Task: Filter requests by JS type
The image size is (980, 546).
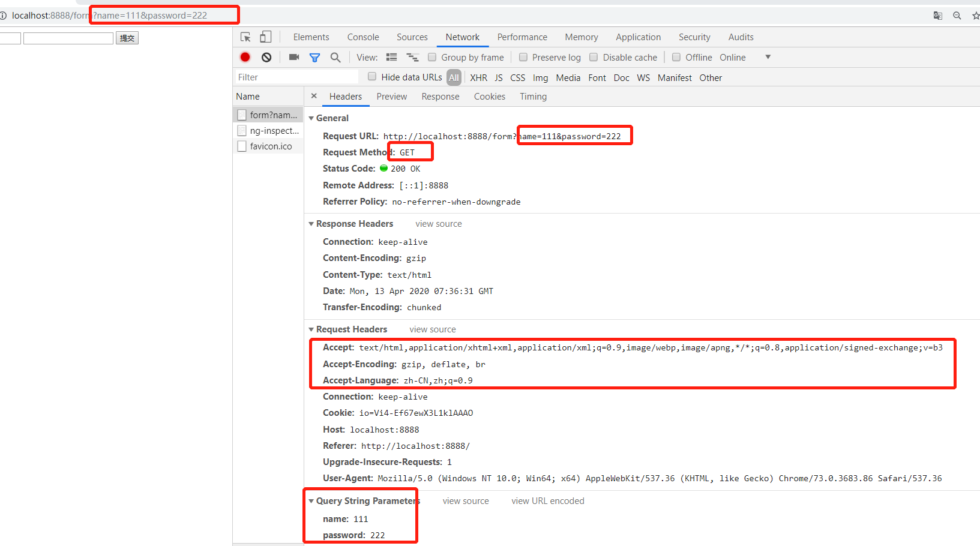Action: [x=499, y=78]
